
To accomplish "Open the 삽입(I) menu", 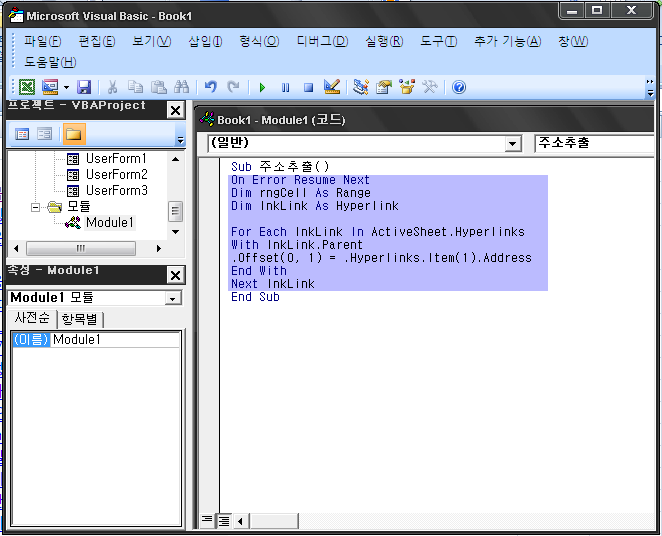I will click(205, 41).
